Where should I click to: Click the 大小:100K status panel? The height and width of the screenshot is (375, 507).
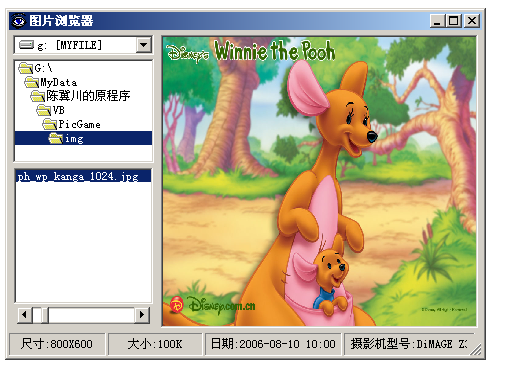[x=155, y=344]
